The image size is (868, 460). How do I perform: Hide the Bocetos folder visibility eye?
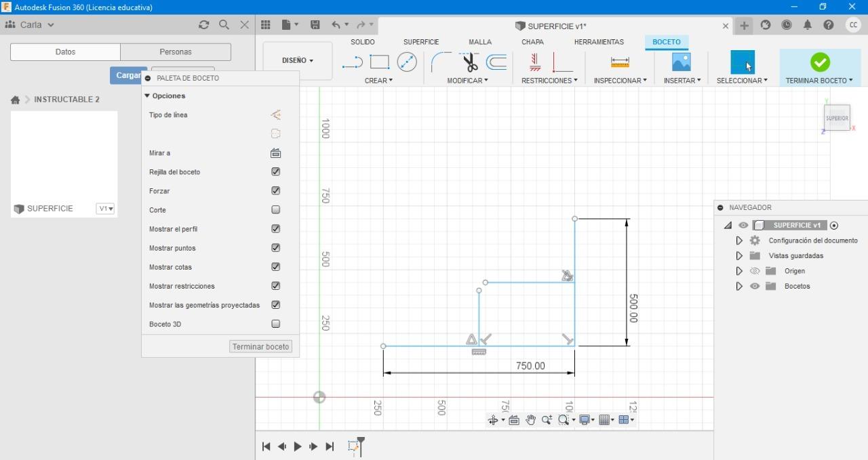755,286
